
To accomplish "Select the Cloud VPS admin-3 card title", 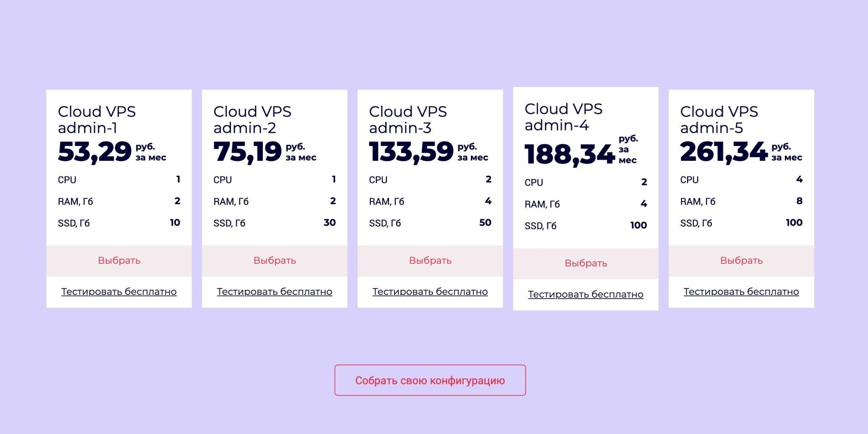I will pyautogui.click(x=408, y=119).
